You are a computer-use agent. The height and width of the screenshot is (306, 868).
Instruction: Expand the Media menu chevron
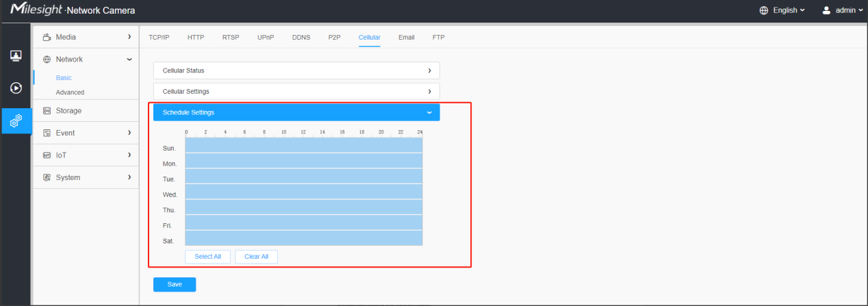(x=129, y=37)
